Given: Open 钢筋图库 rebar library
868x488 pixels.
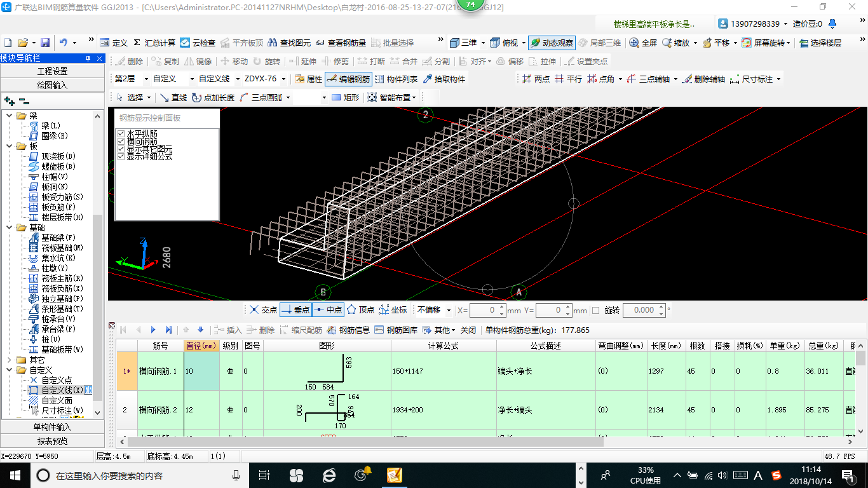Looking at the screenshot, I should coord(396,330).
